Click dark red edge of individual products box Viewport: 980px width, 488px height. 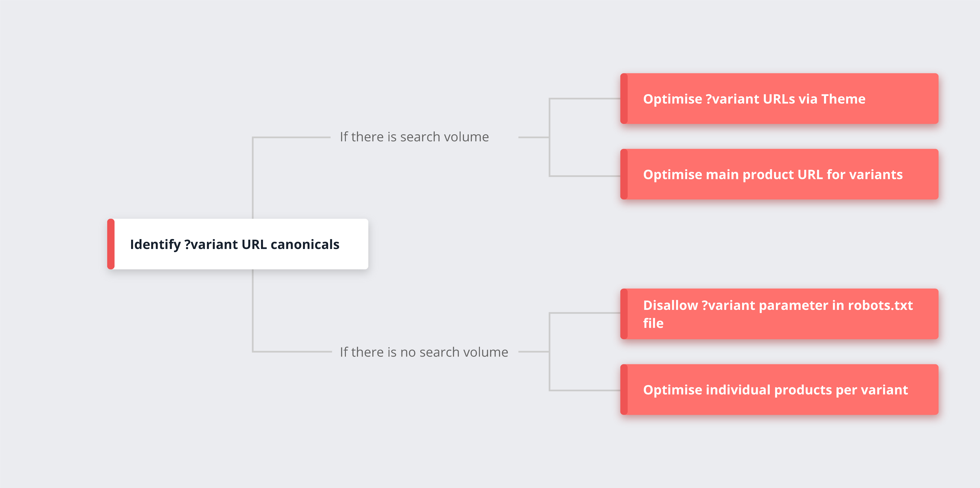(x=624, y=390)
